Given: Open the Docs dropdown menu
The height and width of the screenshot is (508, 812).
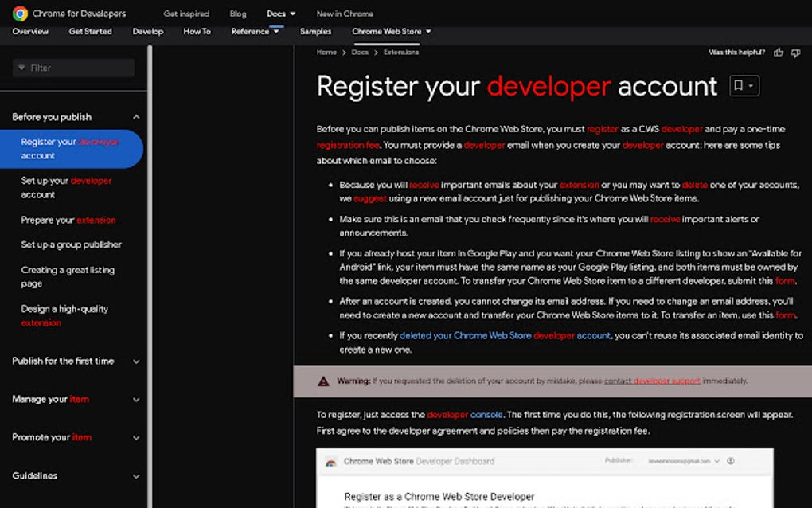Looking at the screenshot, I should click(x=281, y=14).
